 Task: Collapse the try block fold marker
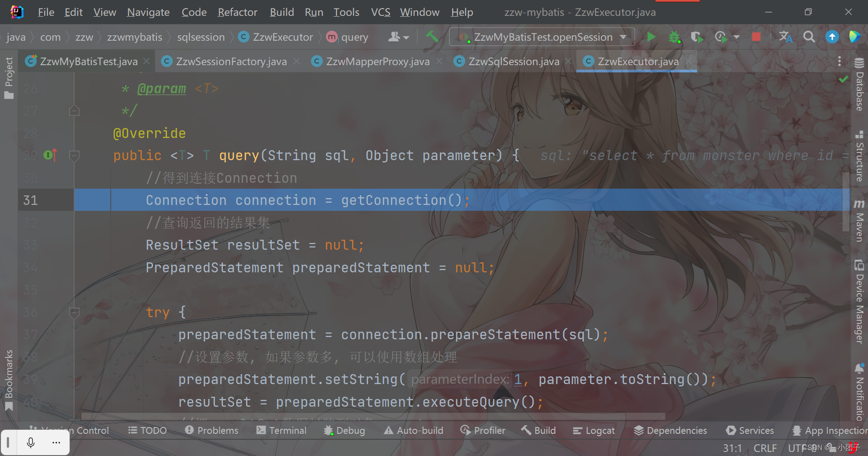pyautogui.click(x=74, y=312)
